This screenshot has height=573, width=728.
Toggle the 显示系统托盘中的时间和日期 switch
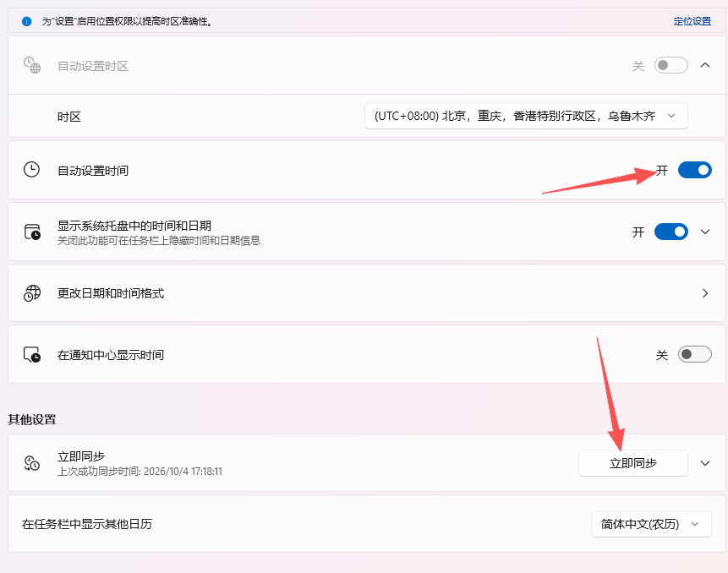(671, 232)
